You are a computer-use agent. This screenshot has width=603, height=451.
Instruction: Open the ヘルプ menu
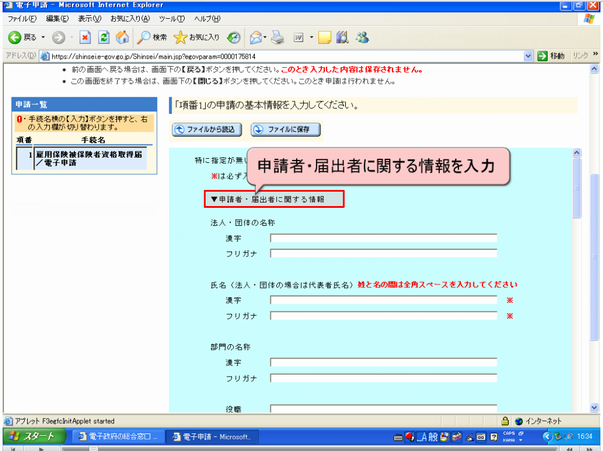[207, 18]
